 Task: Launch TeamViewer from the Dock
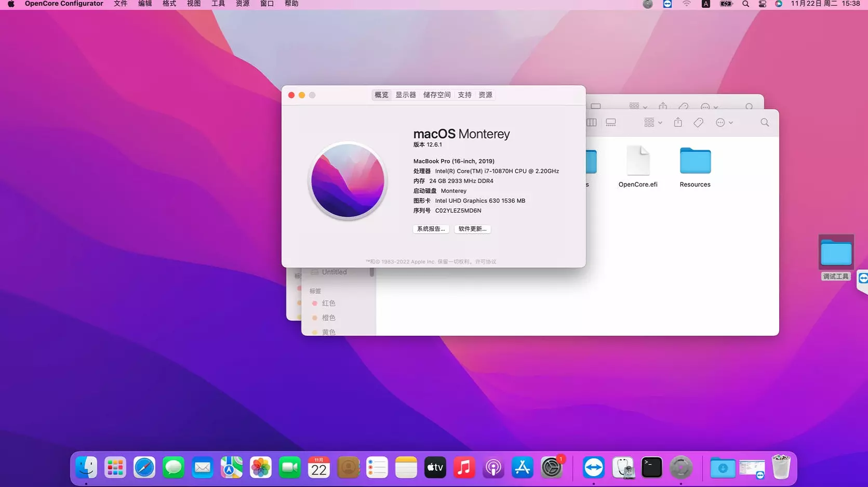coord(593,468)
